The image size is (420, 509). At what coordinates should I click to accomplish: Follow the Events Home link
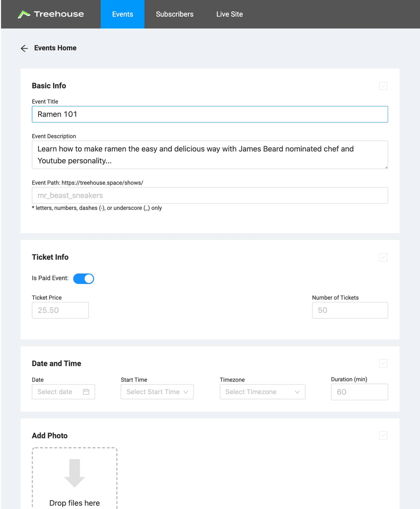click(55, 48)
